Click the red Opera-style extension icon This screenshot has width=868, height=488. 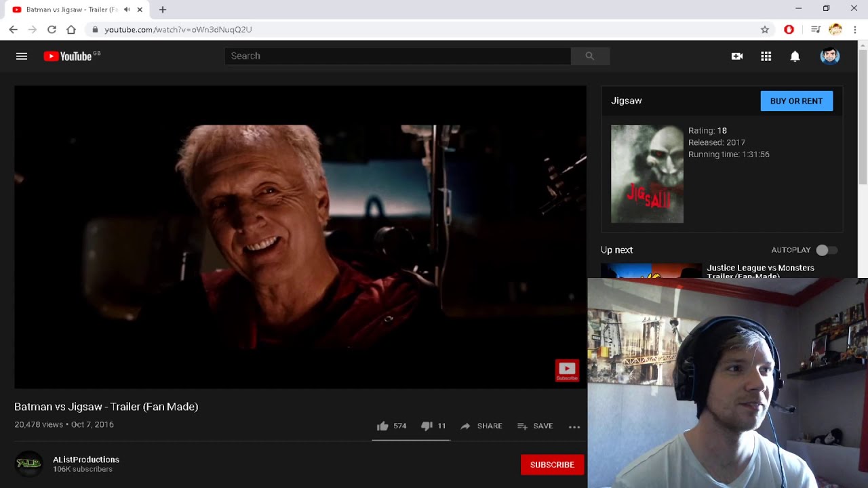789,30
